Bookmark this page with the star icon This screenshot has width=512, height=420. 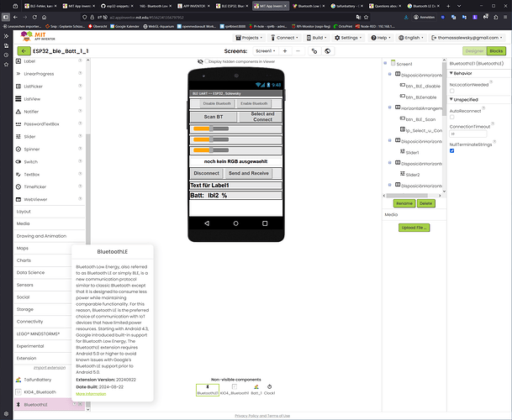pyautogui.click(x=366, y=17)
